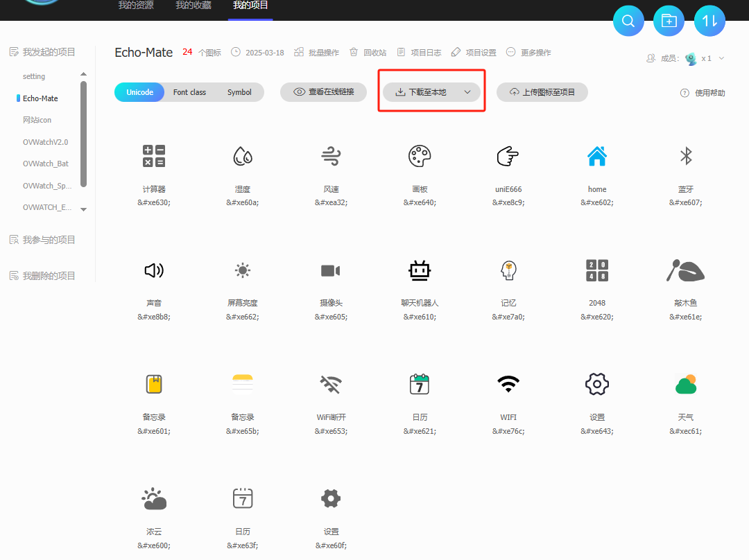The image size is (749, 560).
Task: Select the Bluetooth (蓝牙) icon
Action: click(686, 157)
